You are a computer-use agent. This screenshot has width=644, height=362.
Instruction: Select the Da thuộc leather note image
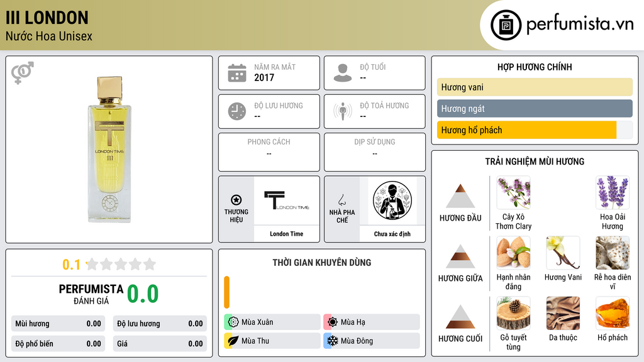click(x=563, y=313)
